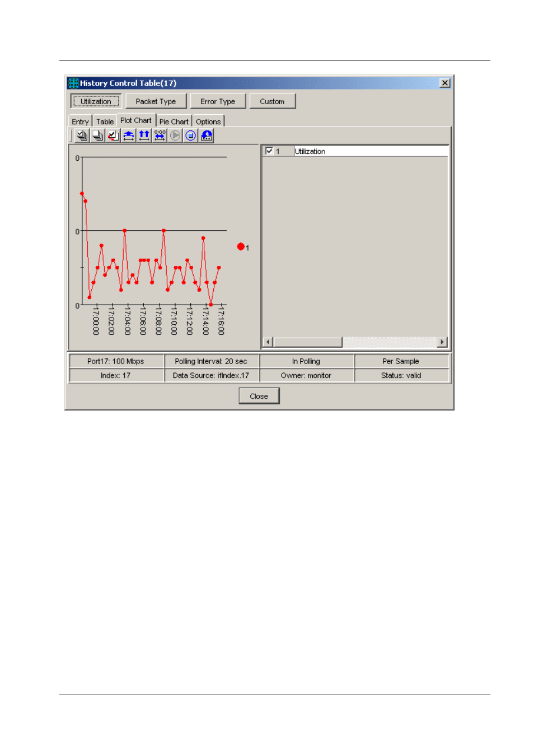The height and width of the screenshot is (756, 534).
Task: Click the deselect-all toolbar icon
Action: click(97, 136)
